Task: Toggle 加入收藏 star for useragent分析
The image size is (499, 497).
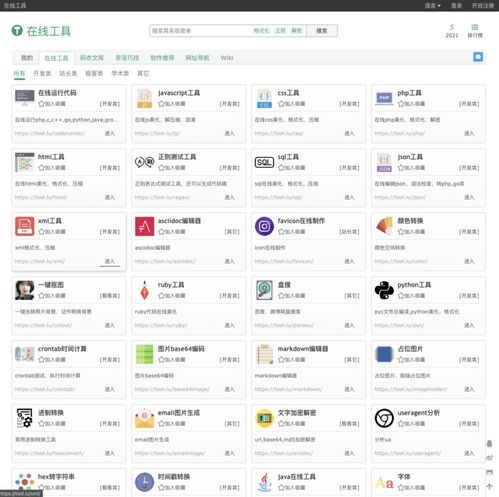Action: pos(401,424)
